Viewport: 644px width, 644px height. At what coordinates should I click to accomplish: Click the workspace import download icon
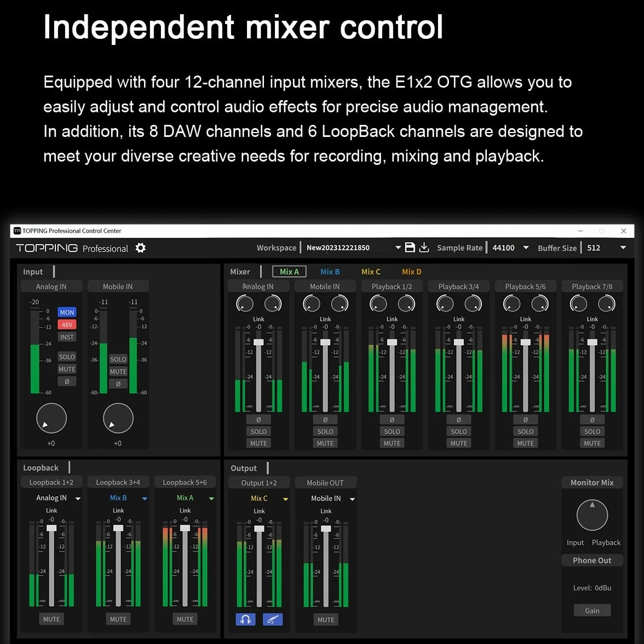[x=424, y=248]
